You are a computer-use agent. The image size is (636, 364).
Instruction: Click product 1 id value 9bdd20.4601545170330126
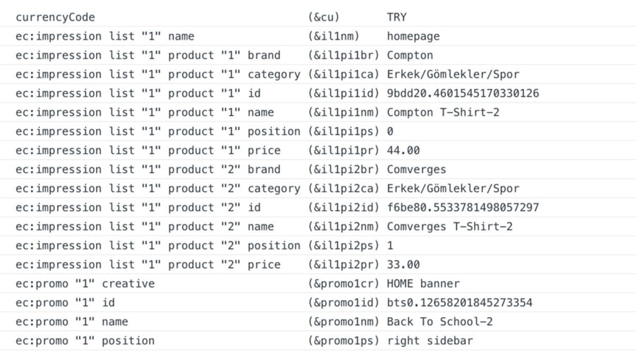click(x=463, y=93)
